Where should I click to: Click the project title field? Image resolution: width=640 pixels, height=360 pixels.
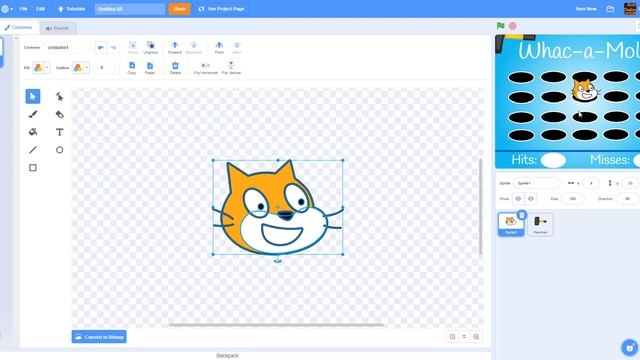pyautogui.click(x=130, y=9)
